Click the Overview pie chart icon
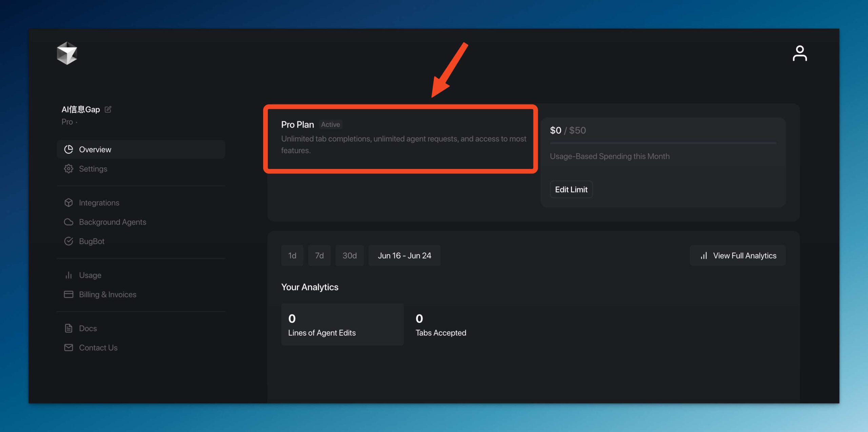The height and width of the screenshot is (432, 868). [68, 149]
